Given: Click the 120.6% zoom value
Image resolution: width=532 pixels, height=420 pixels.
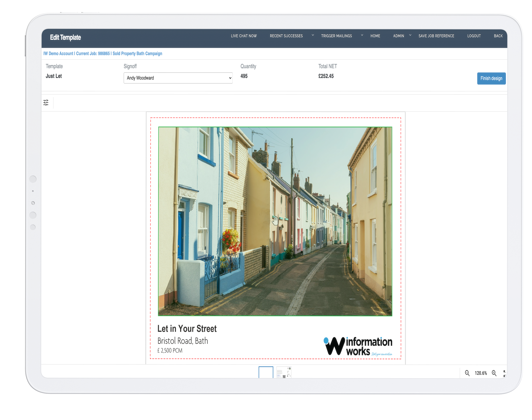Looking at the screenshot, I should pos(481,373).
